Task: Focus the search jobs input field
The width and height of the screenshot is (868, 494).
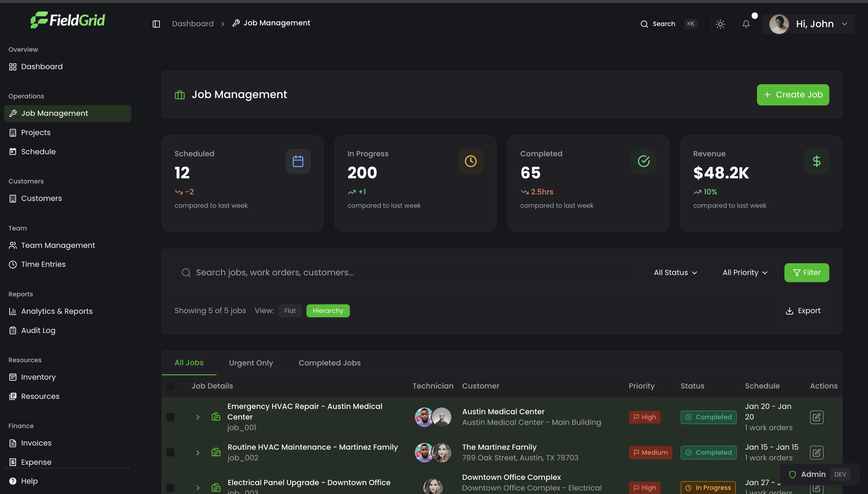Action: 405,272
